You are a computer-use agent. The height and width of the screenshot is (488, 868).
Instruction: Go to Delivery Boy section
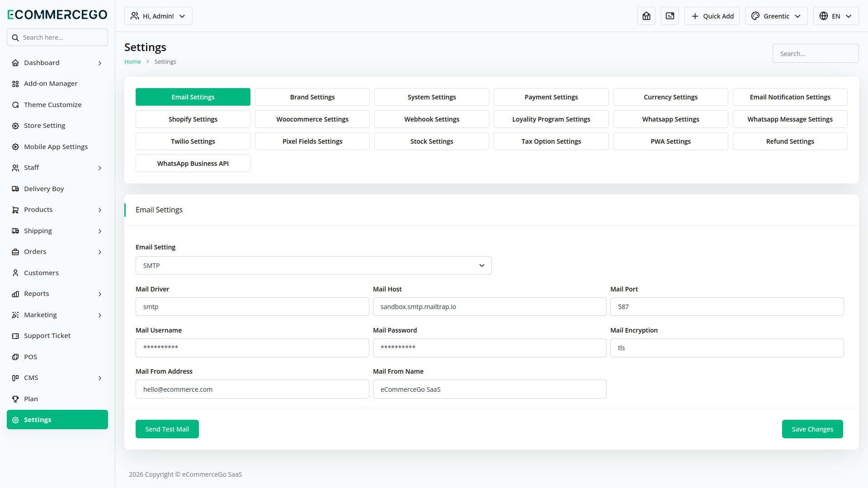pos(44,189)
